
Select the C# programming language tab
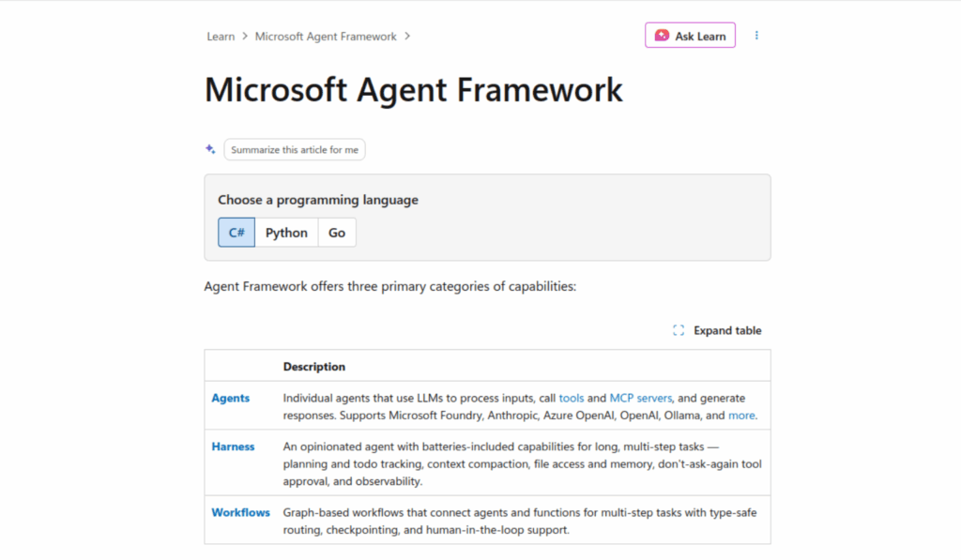236,233
